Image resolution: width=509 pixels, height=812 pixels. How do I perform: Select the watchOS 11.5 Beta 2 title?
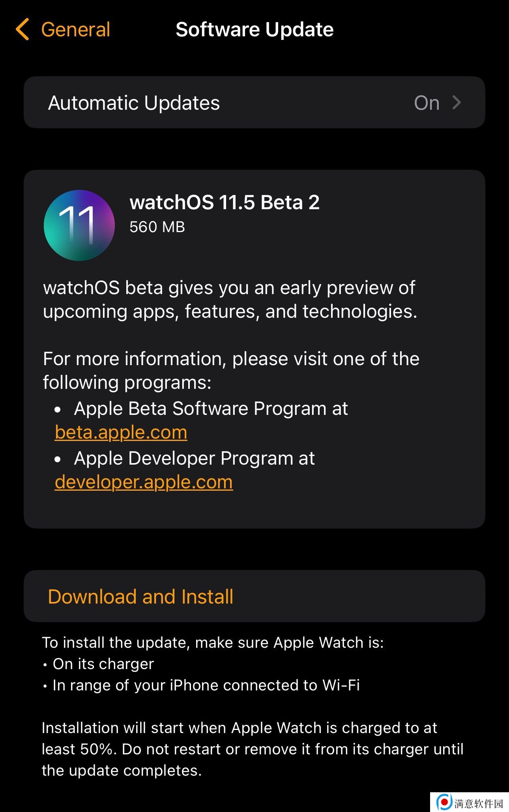[x=225, y=203]
